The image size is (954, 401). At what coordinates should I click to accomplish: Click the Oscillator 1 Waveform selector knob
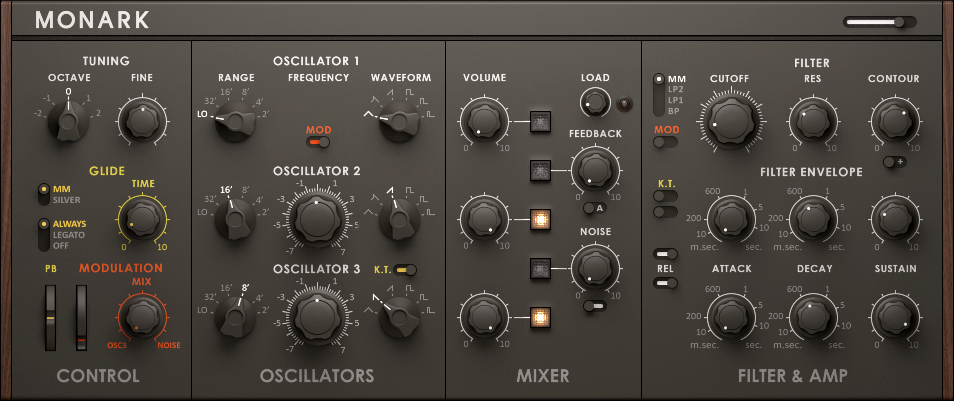pyautogui.click(x=398, y=121)
